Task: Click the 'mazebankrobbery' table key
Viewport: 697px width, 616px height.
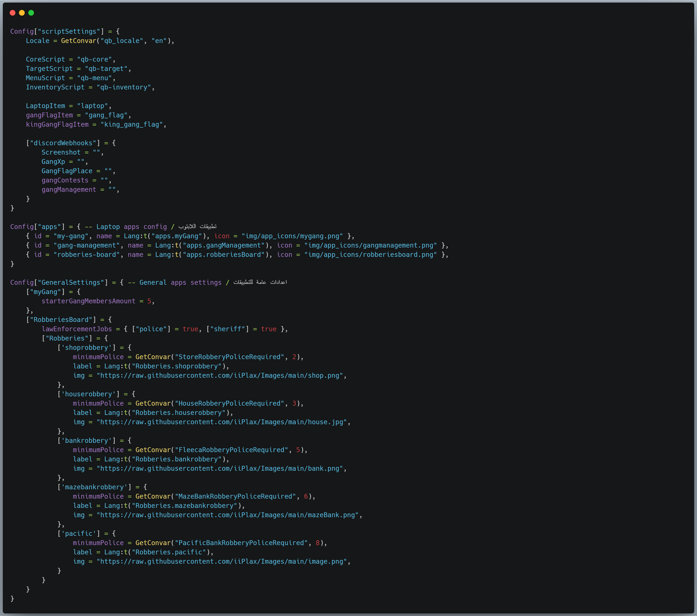Action: click(95, 487)
